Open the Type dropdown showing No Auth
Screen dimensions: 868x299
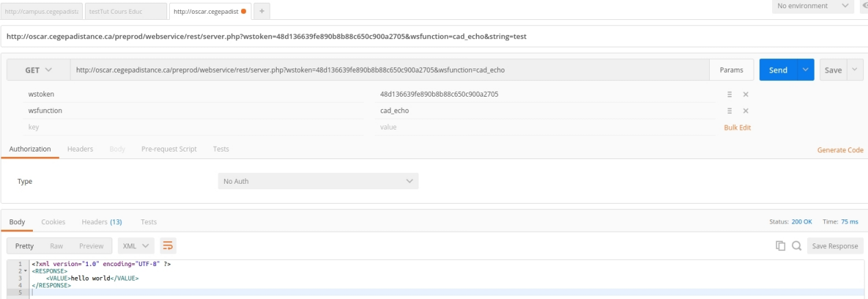pos(318,181)
